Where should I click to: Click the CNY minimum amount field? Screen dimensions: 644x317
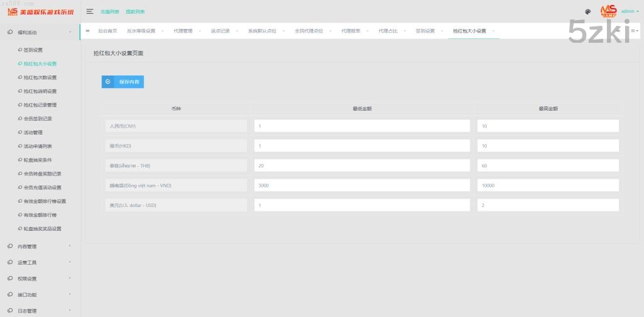362,126
